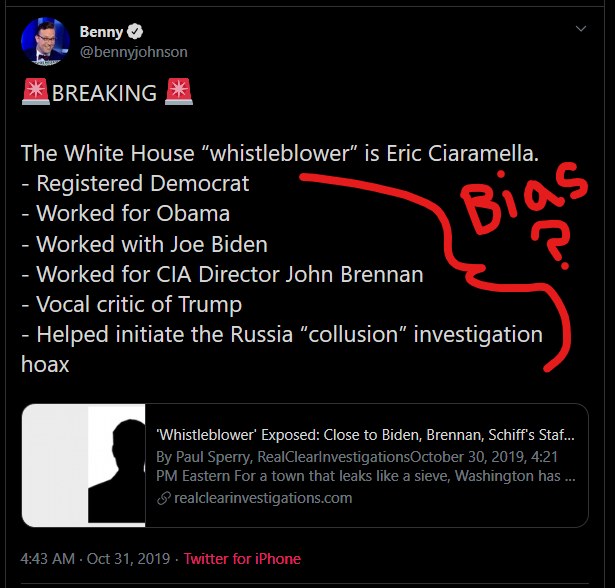
Task: Click the Eric Ciaramella tweet line
Action: (280, 153)
